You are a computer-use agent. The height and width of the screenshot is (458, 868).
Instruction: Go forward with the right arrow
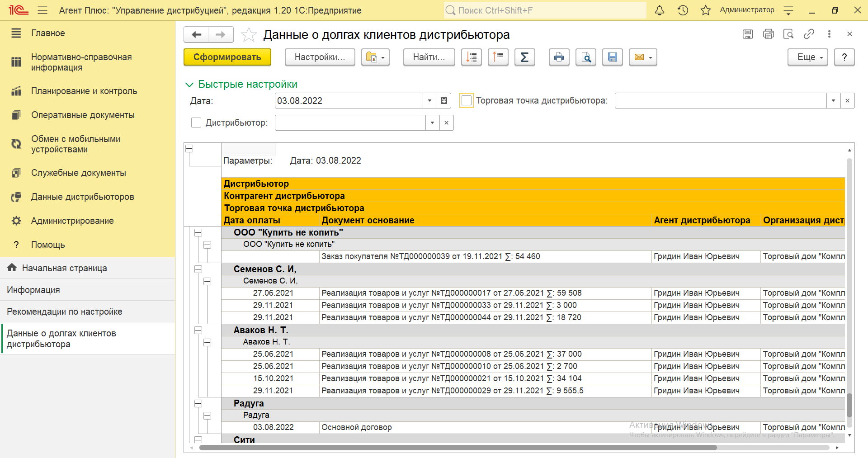click(x=221, y=34)
